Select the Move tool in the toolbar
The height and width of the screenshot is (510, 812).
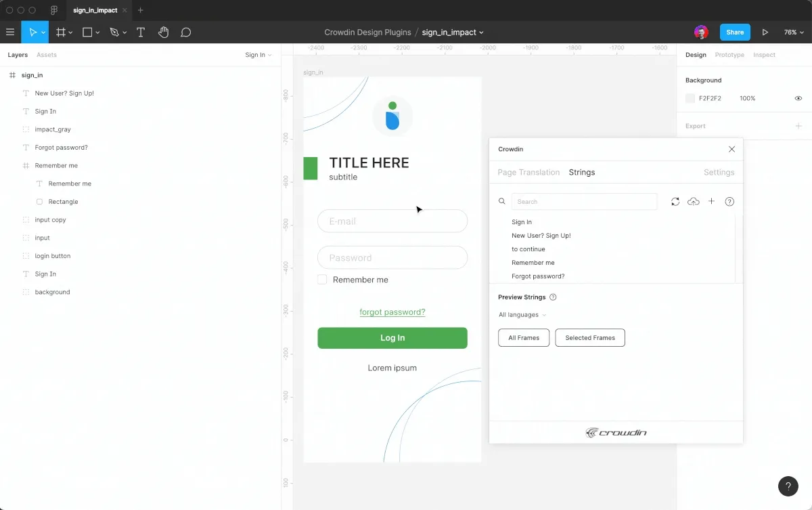(31, 32)
